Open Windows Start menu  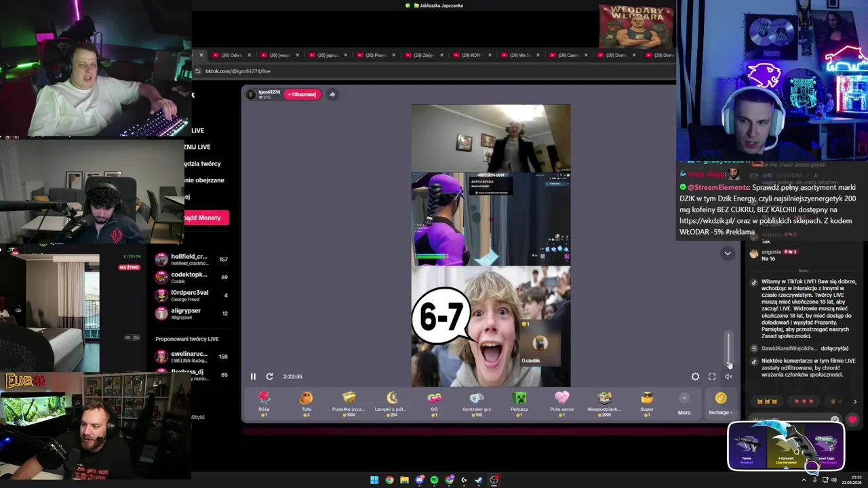pos(374,480)
